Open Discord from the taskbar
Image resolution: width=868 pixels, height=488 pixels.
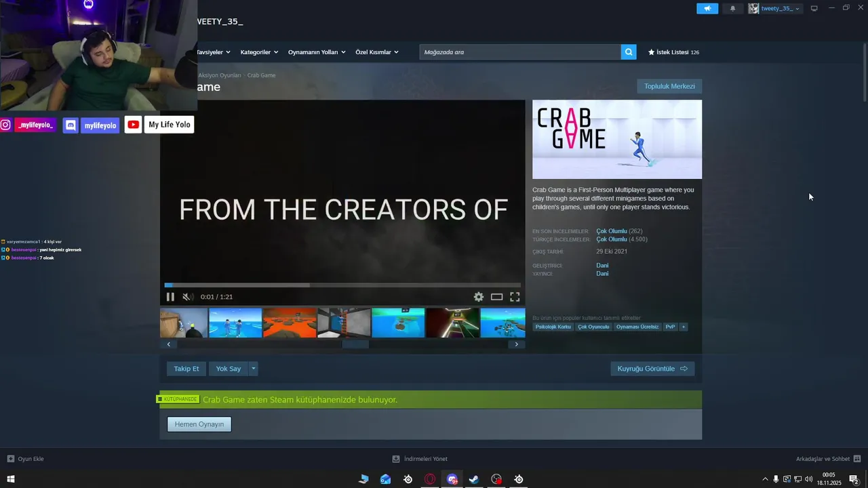(452, 479)
